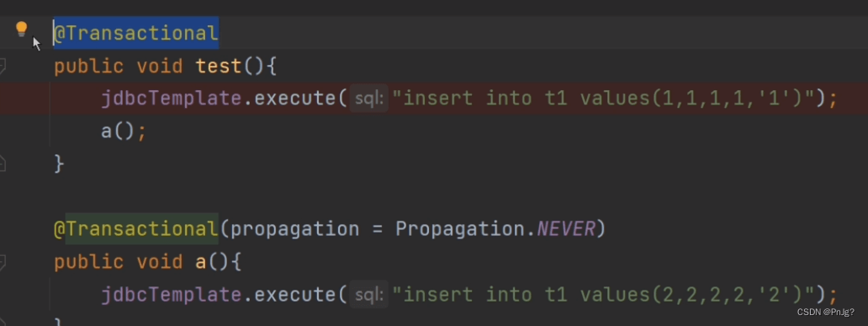Click the second @Transactional annotation

[x=136, y=228]
